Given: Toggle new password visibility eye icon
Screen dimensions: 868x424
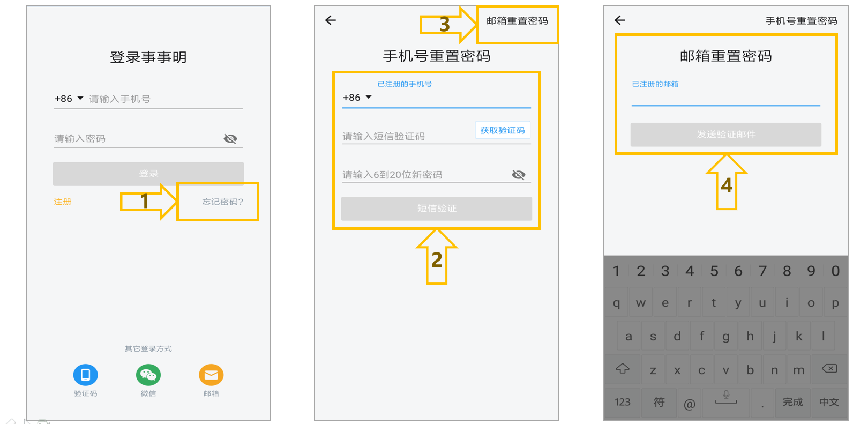Looking at the screenshot, I should [519, 175].
